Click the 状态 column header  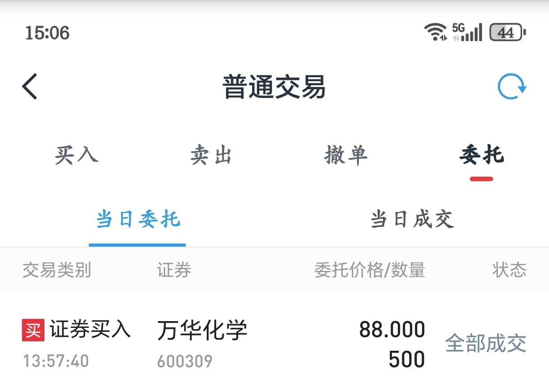coord(510,270)
